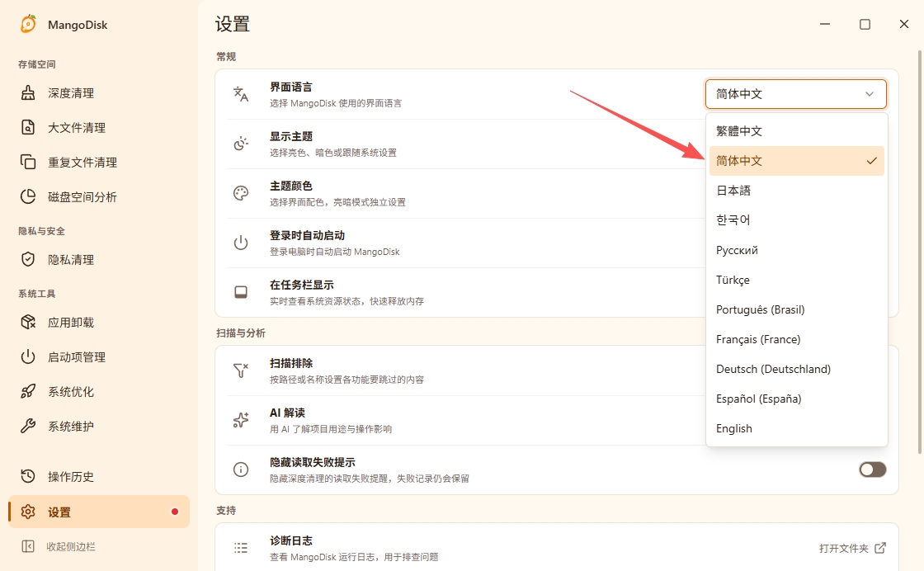This screenshot has width=924, height=571.
Task: Select English from the language list
Action: pos(796,428)
